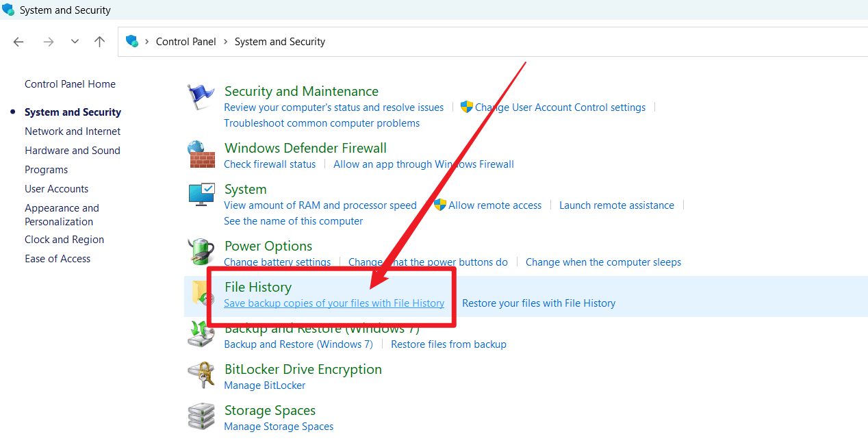Click the BitLocker Drive Encryption icon
The height and width of the screenshot is (443, 868).
pyautogui.click(x=201, y=375)
